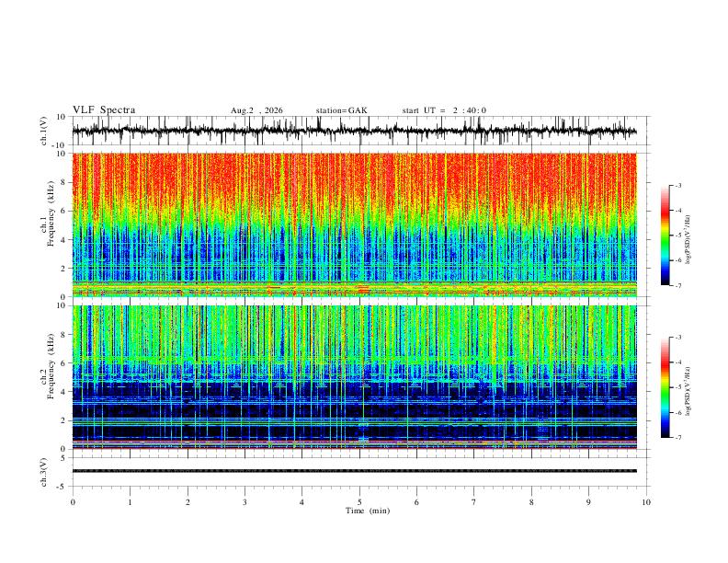The image size is (728, 563).
Task: Click the 6 kHz tick on ch.1 spectrogram
Action: pos(63,211)
